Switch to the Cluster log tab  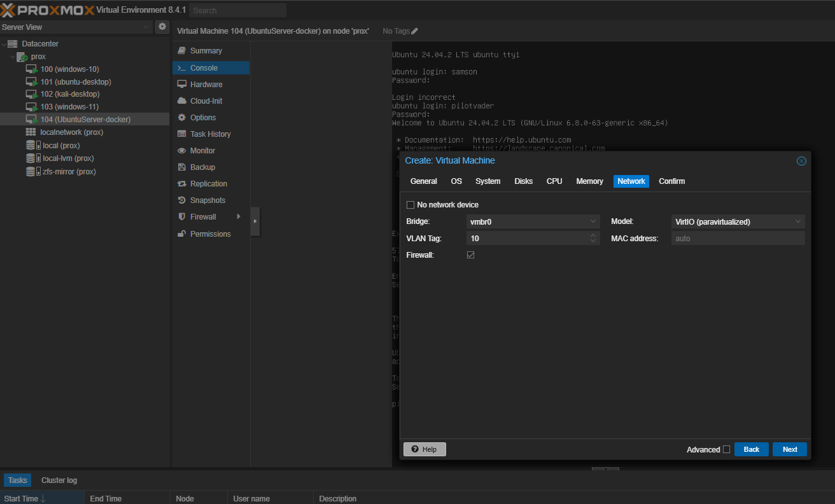(59, 480)
